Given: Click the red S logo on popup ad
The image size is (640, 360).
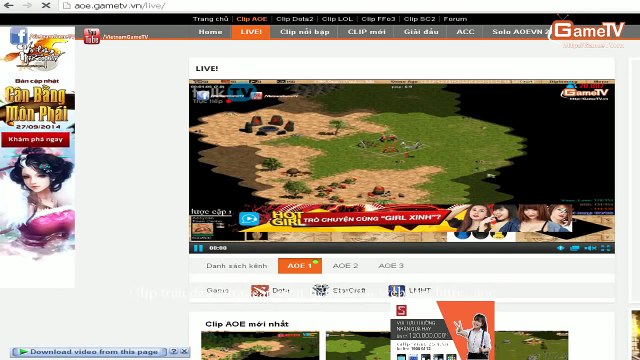Looking at the screenshot, I should (x=401, y=310).
